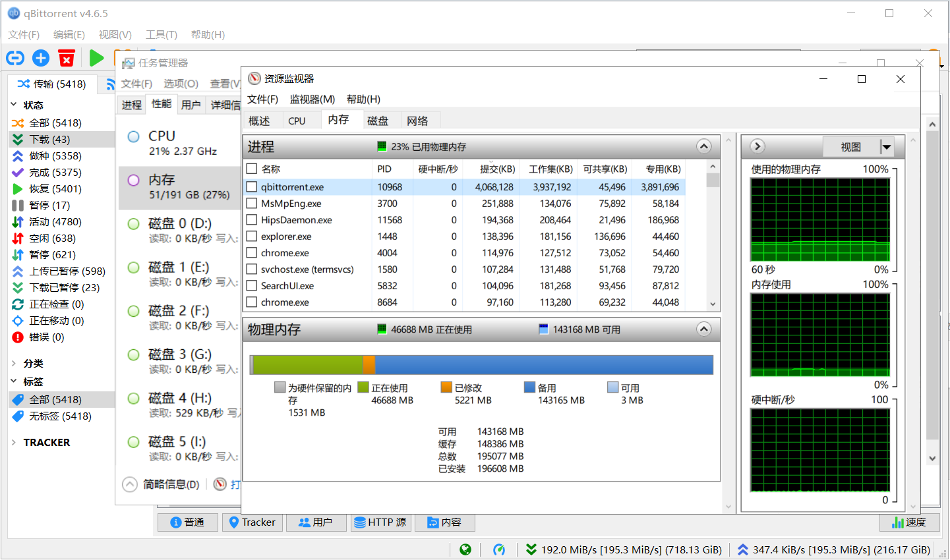The height and width of the screenshot is (560, 950).
Task: Click the add torrent link toolbar icon
Action: 15,58
